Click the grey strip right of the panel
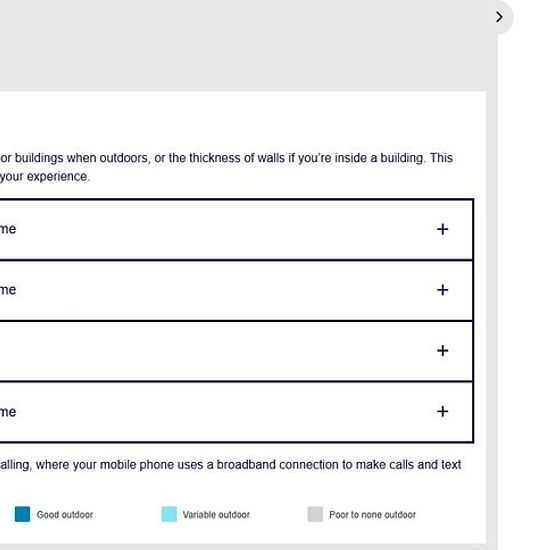The height and width of the screenshot is (550, 550). (x=492, y=316)
